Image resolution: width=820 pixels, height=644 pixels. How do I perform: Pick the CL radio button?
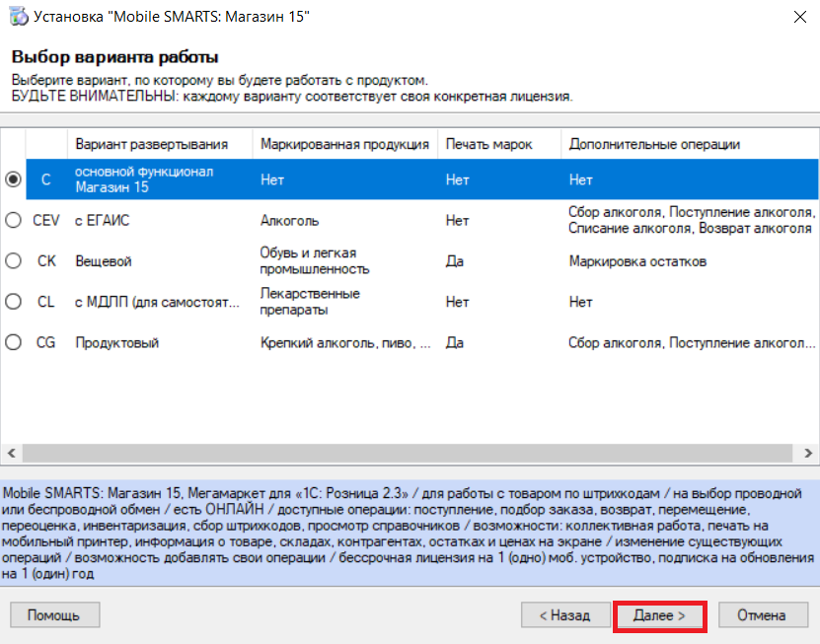coord(13,302)
